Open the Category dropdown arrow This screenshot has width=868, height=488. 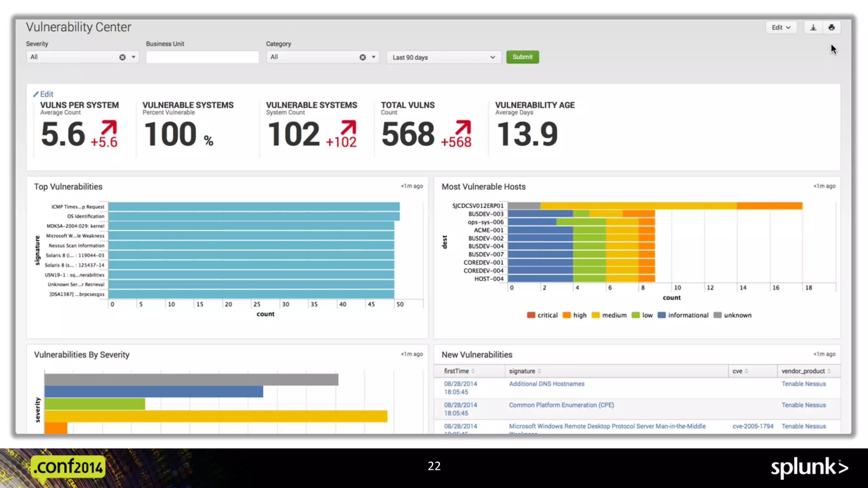[373, 57]
